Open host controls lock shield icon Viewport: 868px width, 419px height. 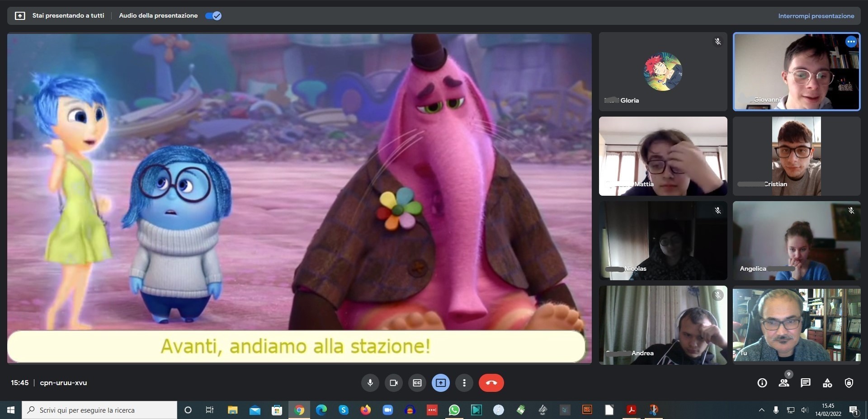[x=849, y=383]
